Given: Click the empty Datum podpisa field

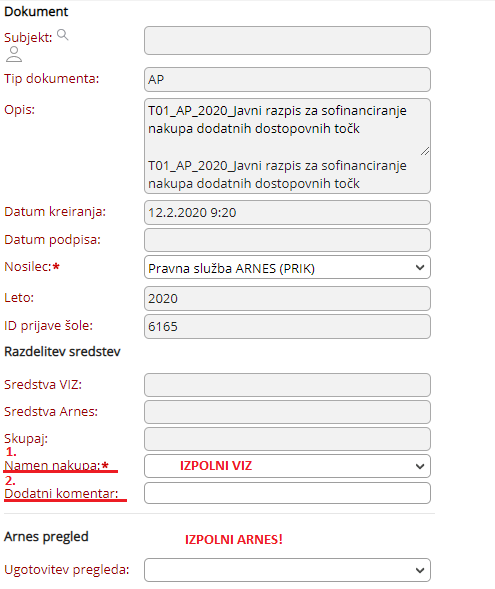Looking at the screenshot, I should tap(287, 240).
